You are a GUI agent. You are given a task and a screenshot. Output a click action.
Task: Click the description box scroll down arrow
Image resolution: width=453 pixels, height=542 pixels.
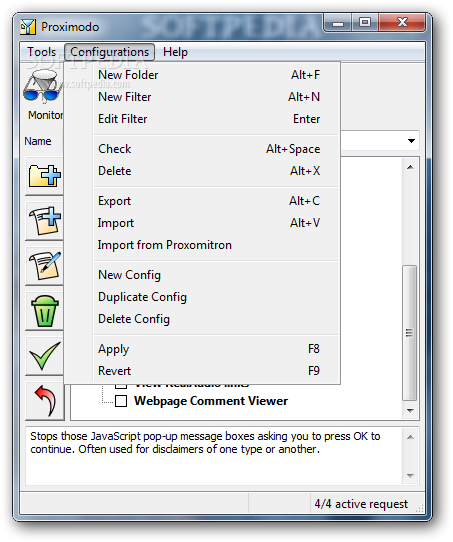point(410,476)
